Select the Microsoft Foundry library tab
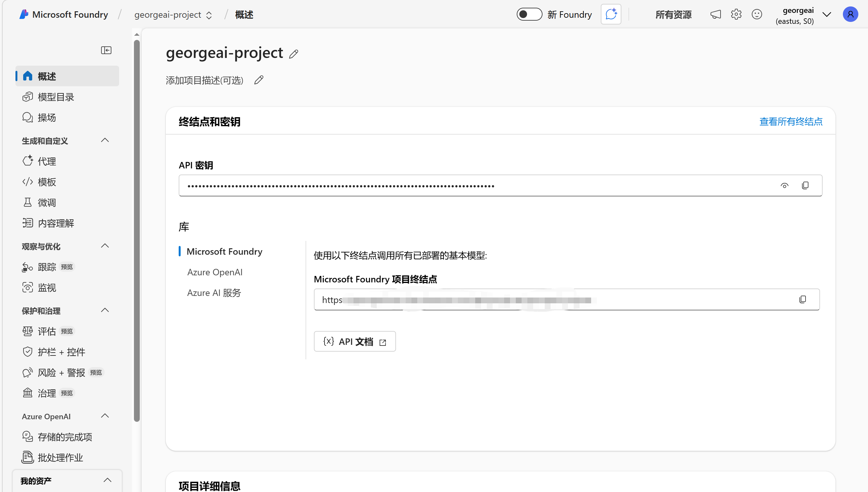 pos(224,252)
